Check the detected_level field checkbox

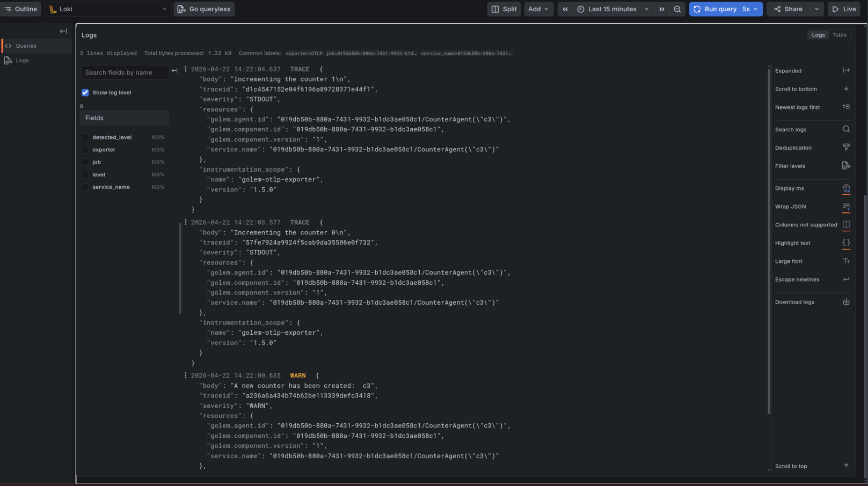(x=85, y=137)
